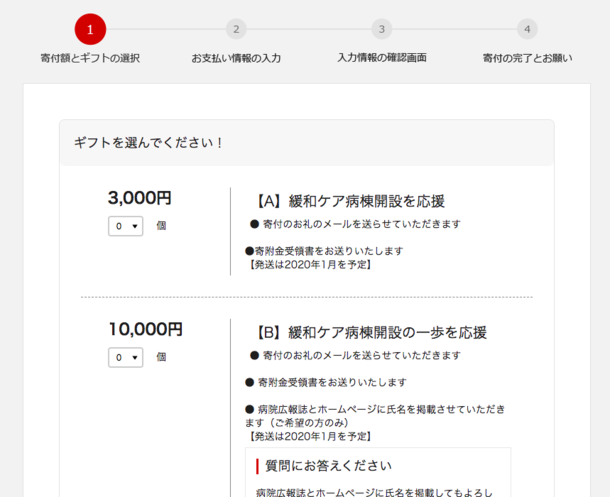Viewport: 610px width, 497px height.
Task: Go to the お支払い情報の入力 step label
Action: coord(236,58)
